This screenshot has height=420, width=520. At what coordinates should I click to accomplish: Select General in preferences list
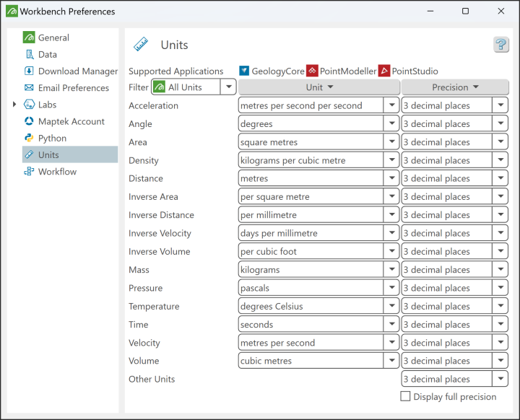(53, 38)
